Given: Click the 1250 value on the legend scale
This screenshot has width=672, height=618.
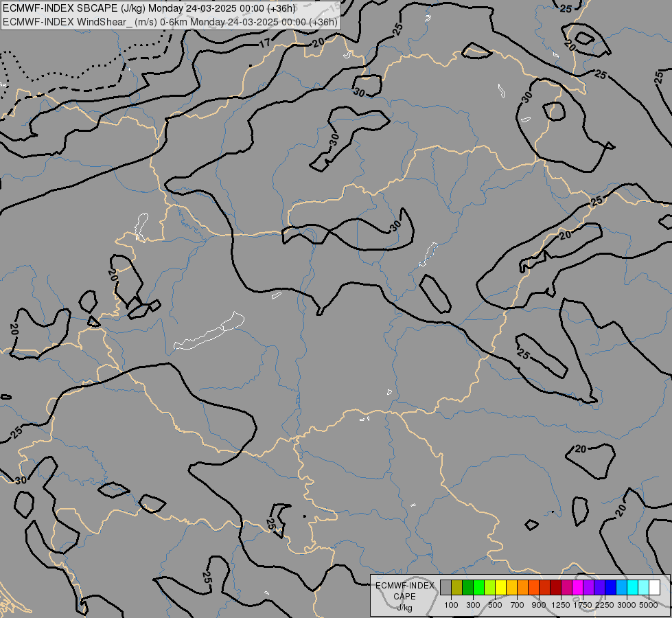Looking at the screenshot, I should (561, 605).
